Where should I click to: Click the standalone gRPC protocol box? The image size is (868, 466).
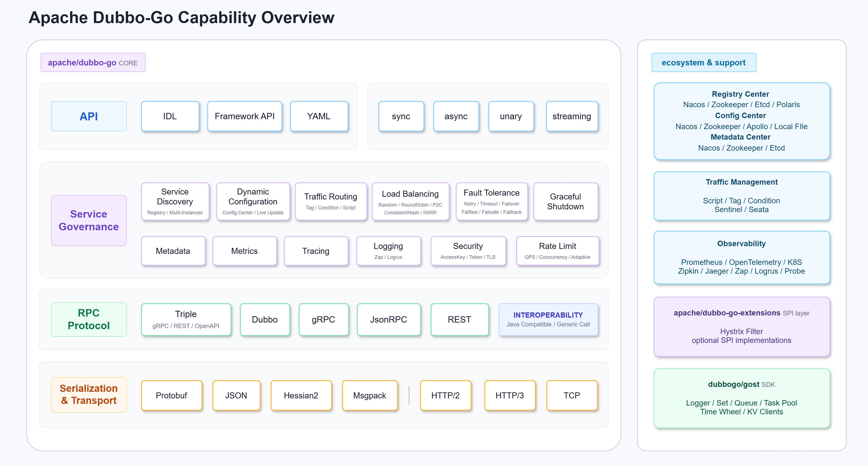coord(324,320)
